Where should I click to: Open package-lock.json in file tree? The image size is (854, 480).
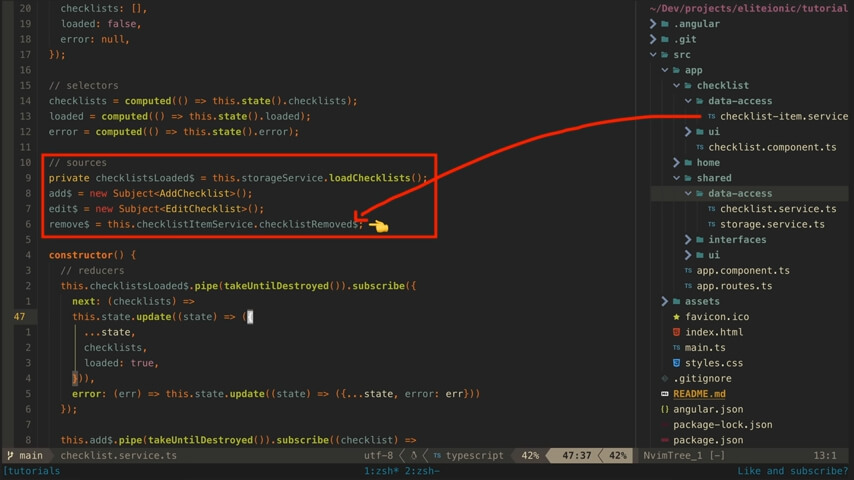point(723,424)
